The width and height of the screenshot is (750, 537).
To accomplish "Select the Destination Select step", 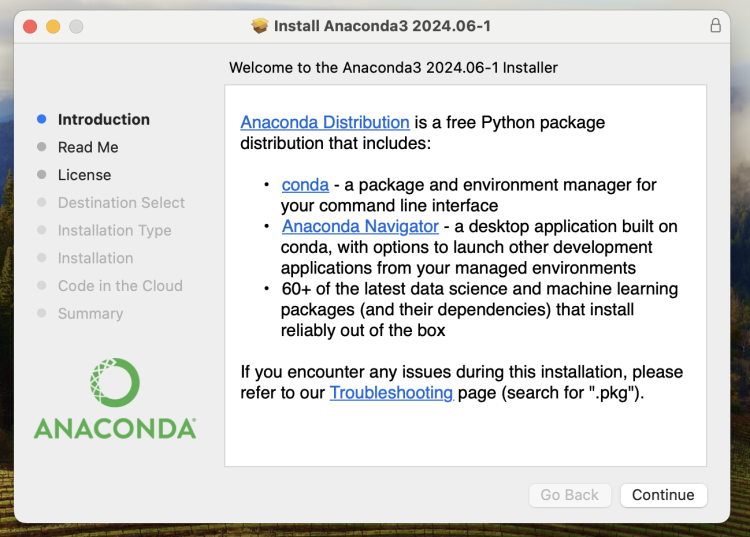I will coord(121,203).
